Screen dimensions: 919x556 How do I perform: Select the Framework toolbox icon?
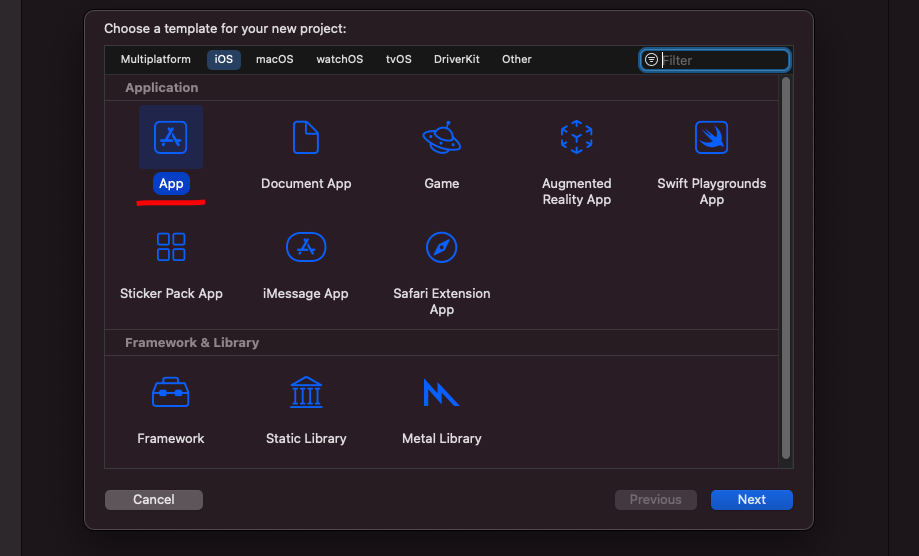coord(171,392)
